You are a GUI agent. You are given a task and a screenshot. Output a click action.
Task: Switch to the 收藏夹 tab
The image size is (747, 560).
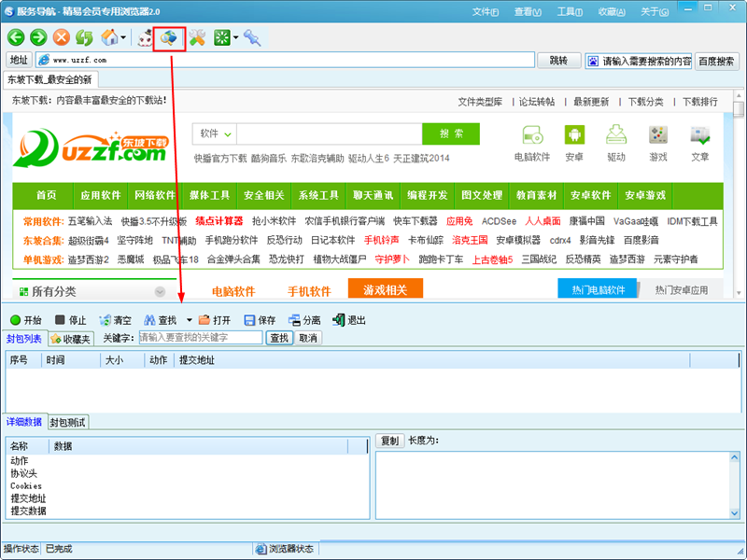coord(71,338)
